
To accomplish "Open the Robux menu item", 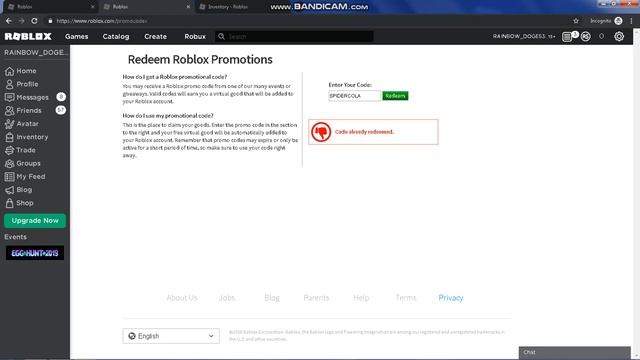I will pyautogui.click(x=195, y=36).
